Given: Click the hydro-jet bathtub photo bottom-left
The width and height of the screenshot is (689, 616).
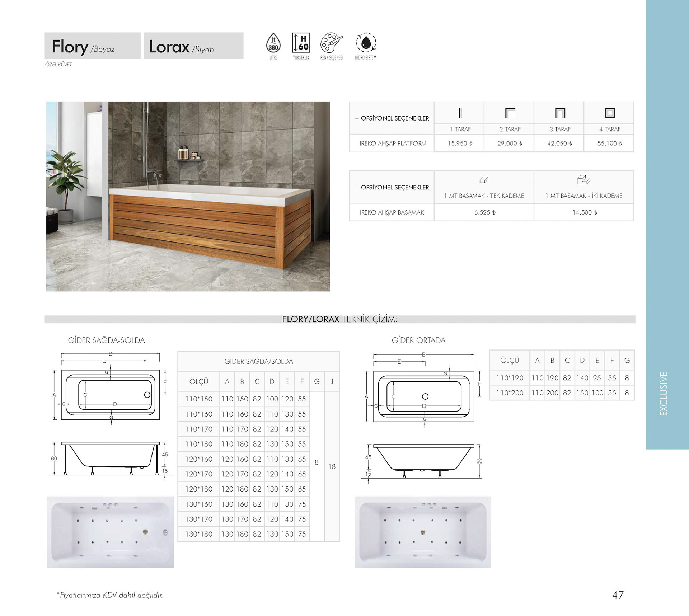Looking at the screenshot, I should point(110,532).
